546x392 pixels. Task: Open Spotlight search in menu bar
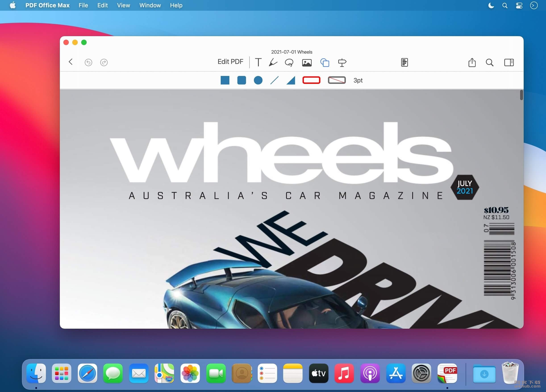pos(505,5)
